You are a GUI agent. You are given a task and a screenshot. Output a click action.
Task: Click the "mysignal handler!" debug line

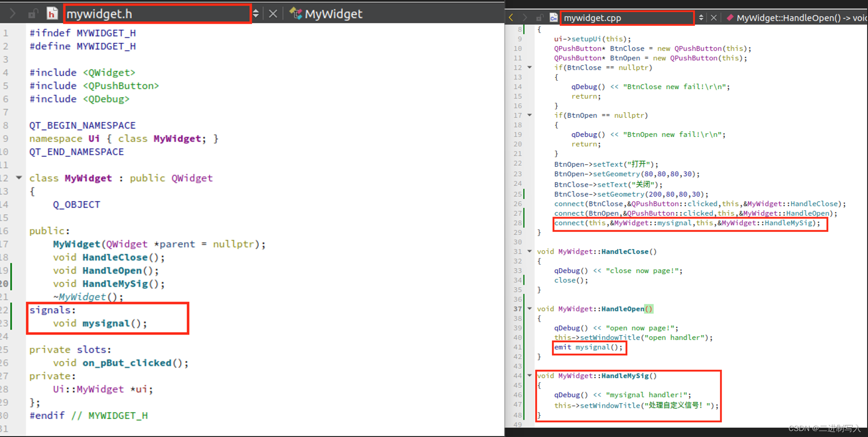[623, 395]
